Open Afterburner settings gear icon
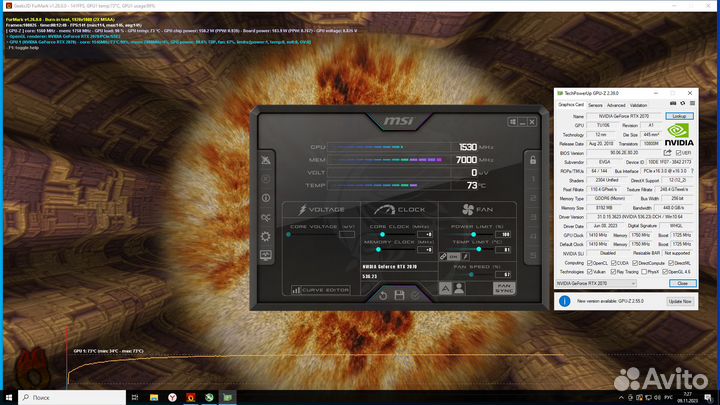 click(266, 236)
